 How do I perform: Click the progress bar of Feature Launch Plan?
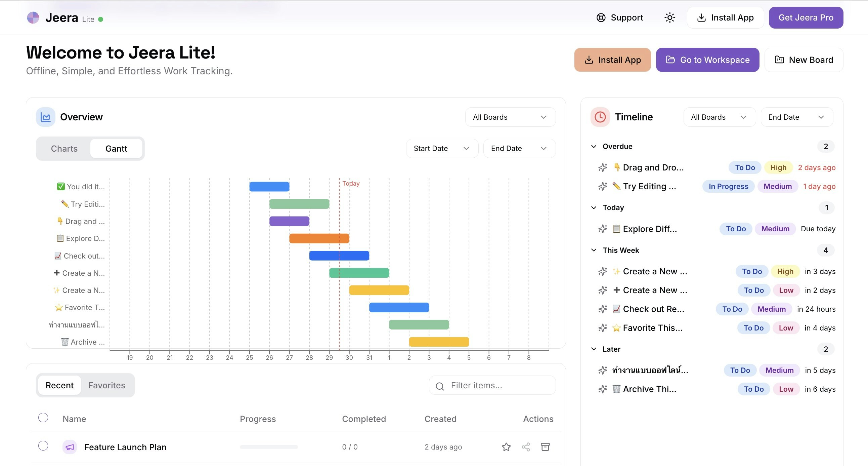(x=268, y=447)
